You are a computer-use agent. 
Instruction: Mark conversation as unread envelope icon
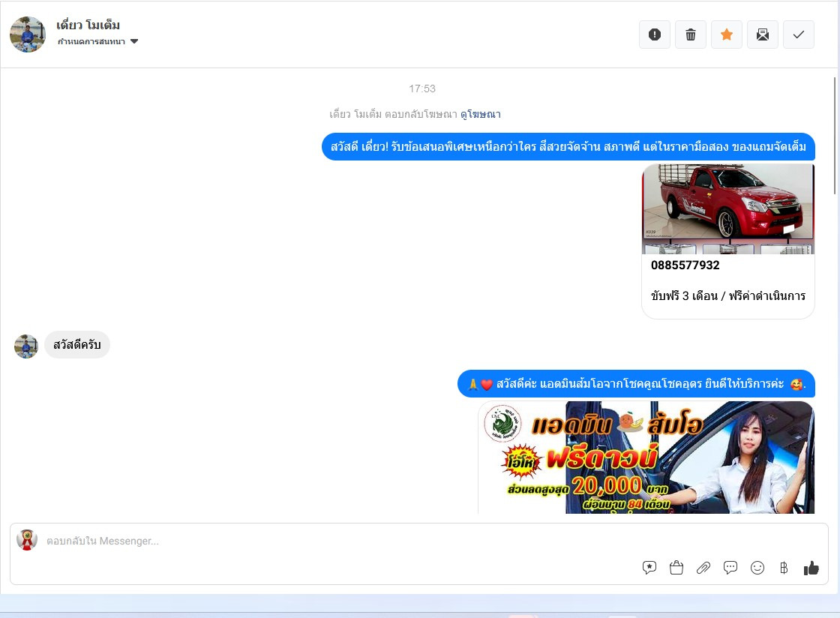[762, 34]
